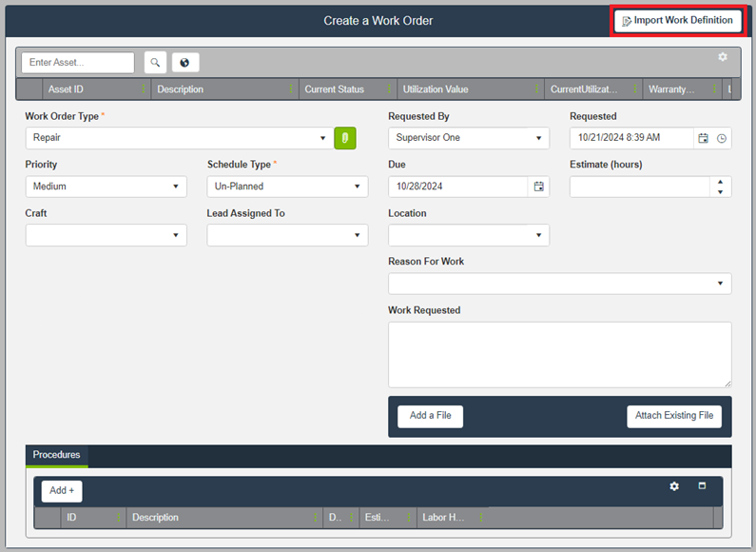Screen dimensions: 756x552
Task: Open the Requested time clock picker
Action: (722, 138)
